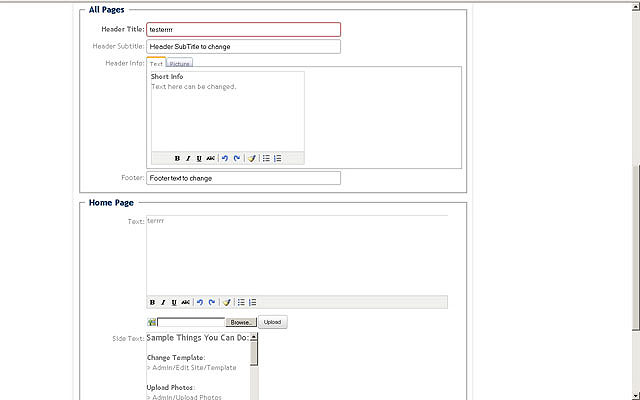Click Redo in Home Page text editor
This screenshot has height=400, width=640.
[x=212, y=302]
